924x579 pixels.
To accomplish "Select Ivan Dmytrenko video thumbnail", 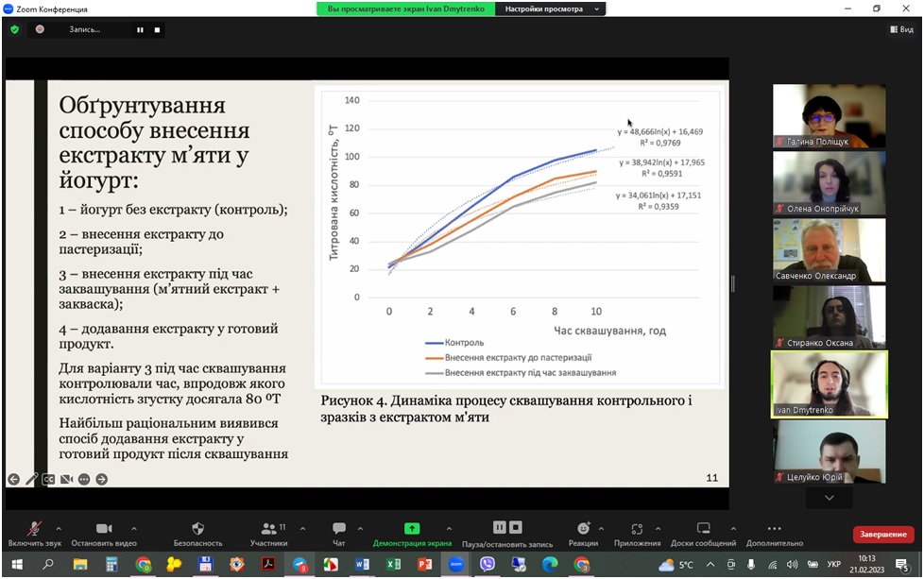I will coord(830,384).
